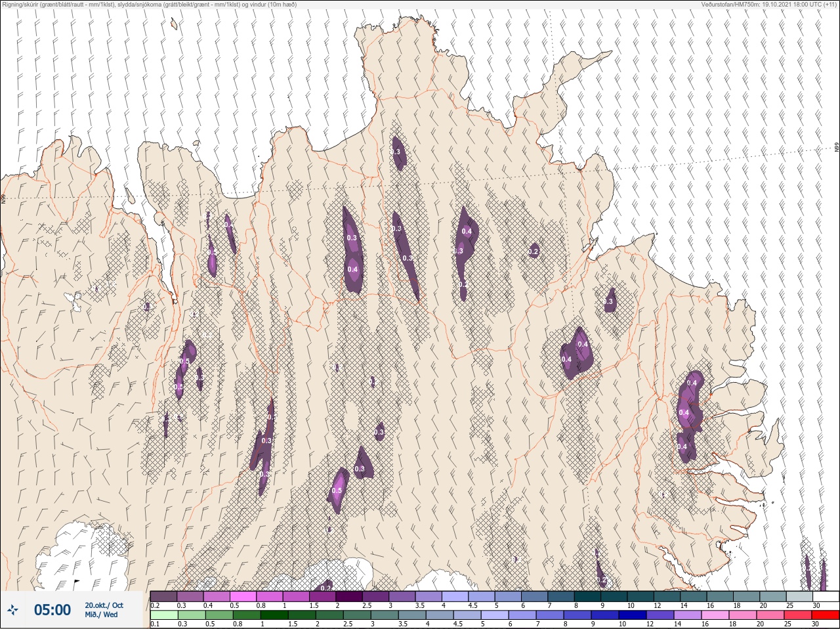Viewport: 840px width, 629px height.
Task: Click the red swatch at the lower legend's end
Action: (x=826, y=615)
